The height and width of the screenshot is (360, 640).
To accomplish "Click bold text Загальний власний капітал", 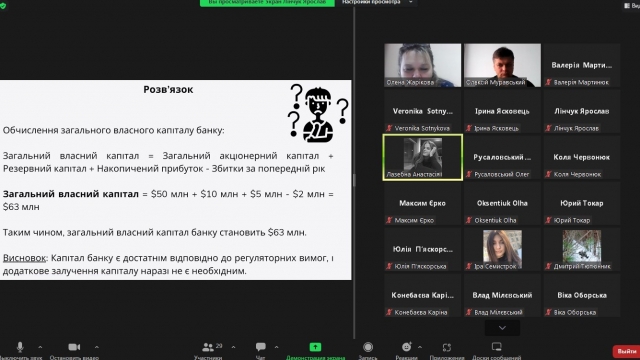I will tap(71, 194).
